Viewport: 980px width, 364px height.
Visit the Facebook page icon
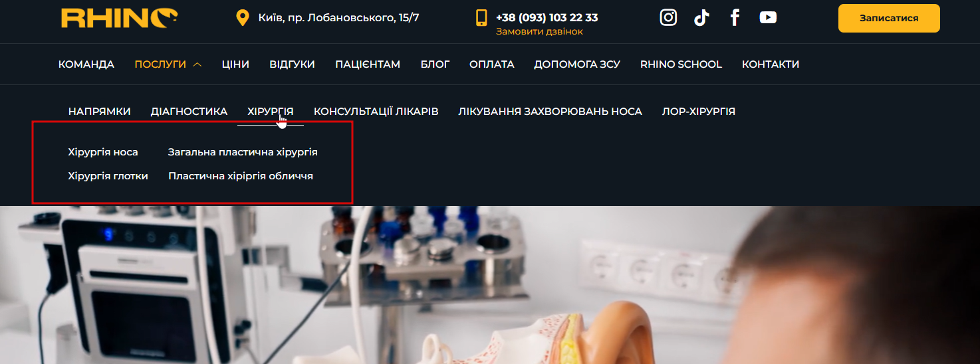pyautogui.click(x=735, y=17)
